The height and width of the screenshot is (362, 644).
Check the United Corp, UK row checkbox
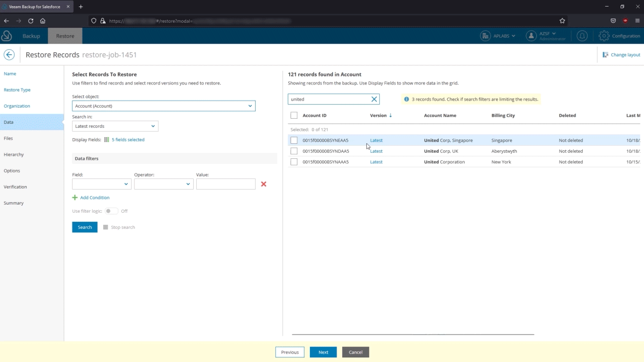point(294,151)
